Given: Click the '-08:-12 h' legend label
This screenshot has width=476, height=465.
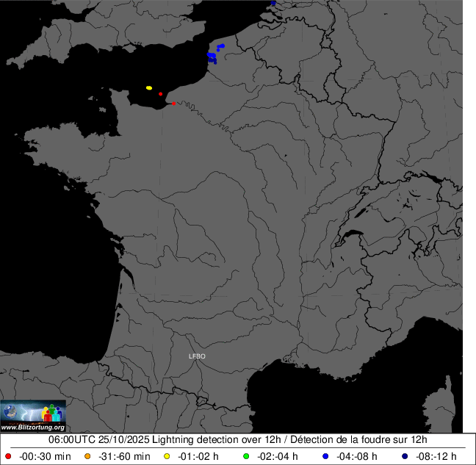Looking at the screenshot, I should tap(438, 456).
